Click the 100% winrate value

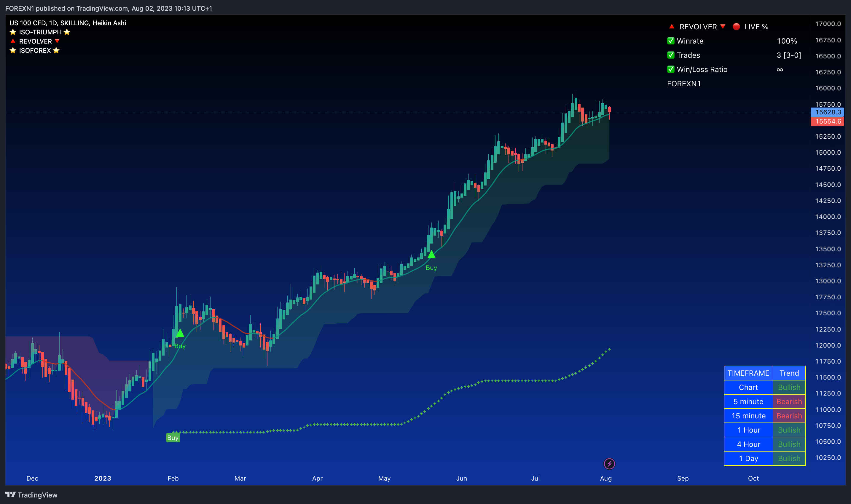coord(787,41)
